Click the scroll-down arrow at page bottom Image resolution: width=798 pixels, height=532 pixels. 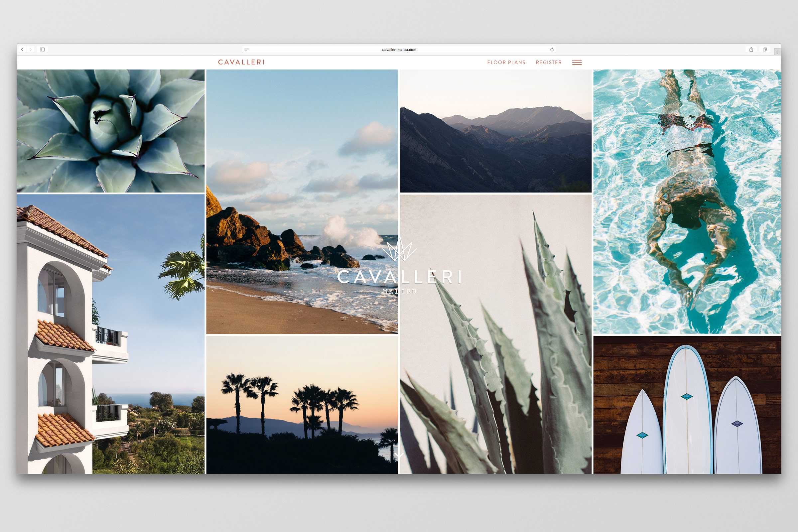pos(399,455)
